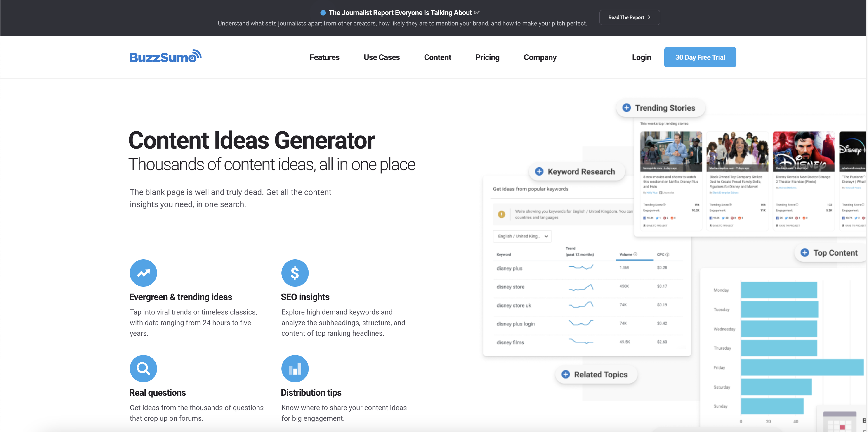Click the Login link
The width and height of the screenshot is (868, 432).
pyautogui.click(x=641, y=57)
